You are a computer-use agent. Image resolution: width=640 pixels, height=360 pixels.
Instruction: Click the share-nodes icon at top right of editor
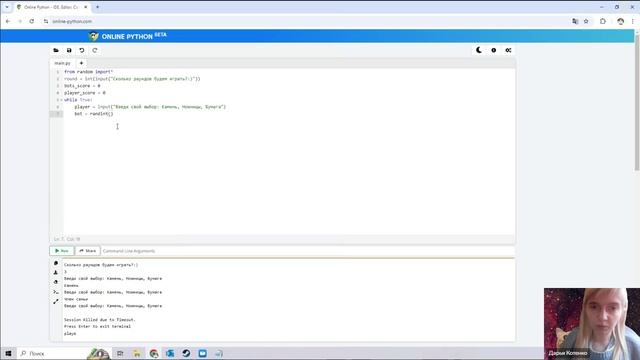pos(508,50)
